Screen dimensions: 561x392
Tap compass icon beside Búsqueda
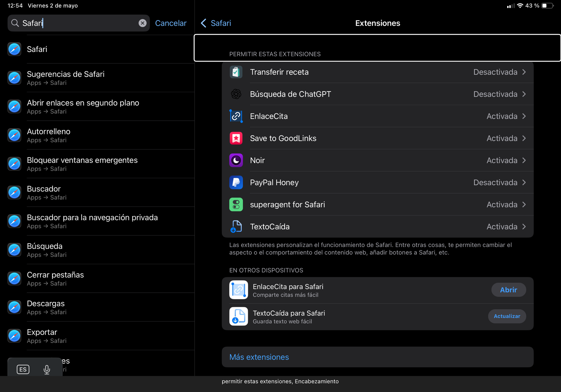(x=14, y=250)
